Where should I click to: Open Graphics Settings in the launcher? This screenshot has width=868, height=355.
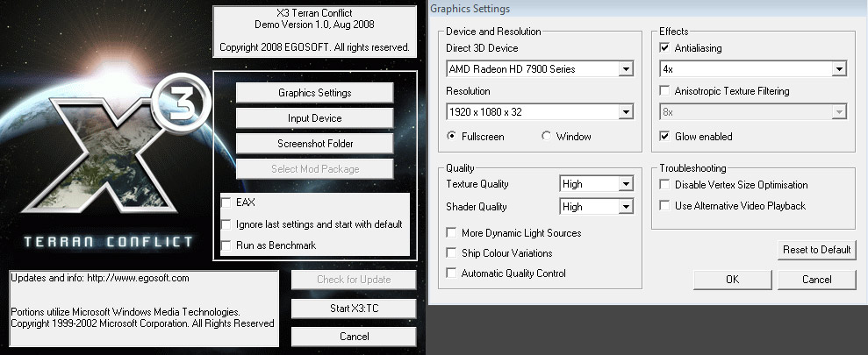pyautogui.click(x=314, y=93)
